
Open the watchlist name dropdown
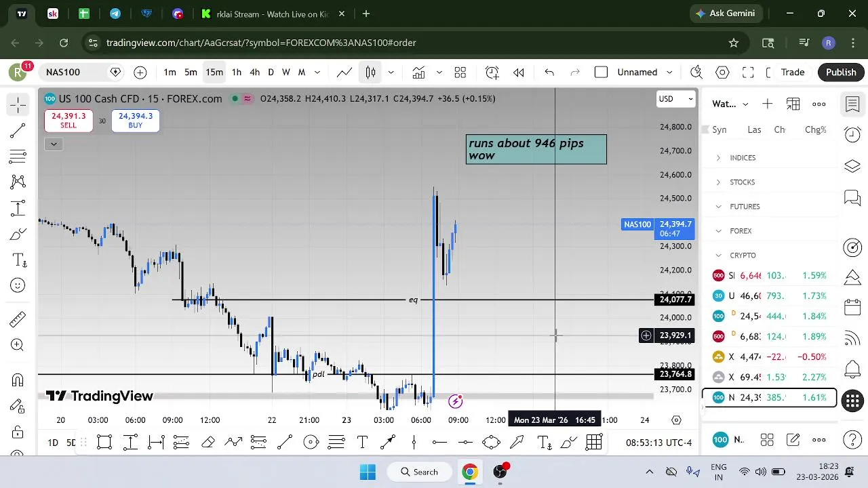(730, 104)
